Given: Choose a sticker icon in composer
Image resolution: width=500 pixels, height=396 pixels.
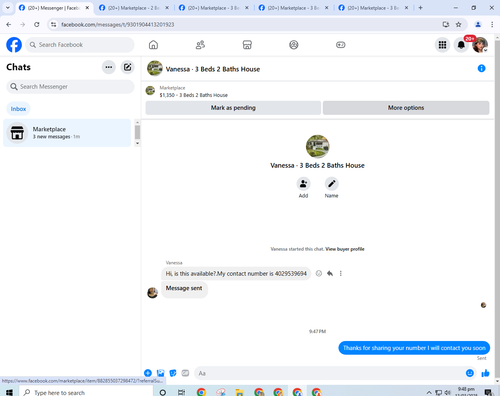Looking at the screenshot, I should pyautogui.click(x=173, y=373).
